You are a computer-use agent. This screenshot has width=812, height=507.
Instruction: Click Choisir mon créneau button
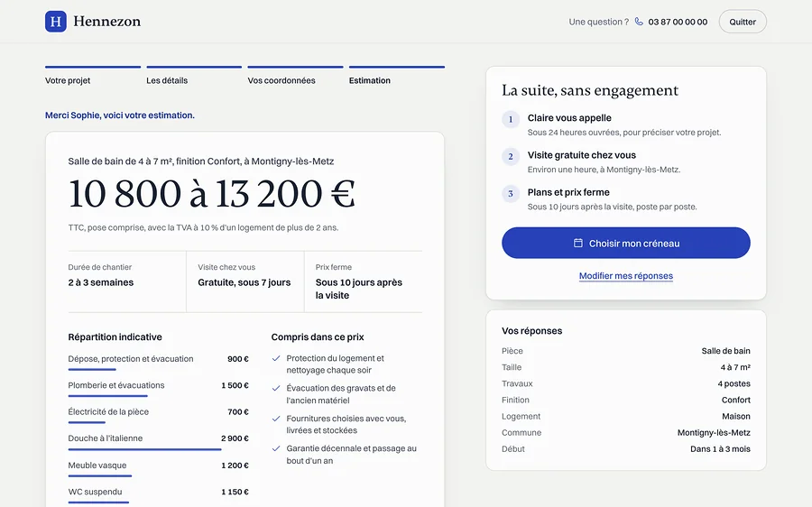pyautogui.click(x=625, y=243)
